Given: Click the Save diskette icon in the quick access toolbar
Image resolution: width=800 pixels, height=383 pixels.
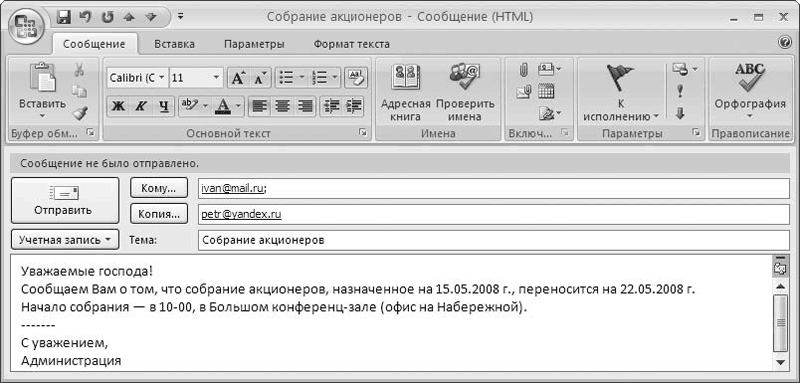Looking at the screenshot, I should [64, 17].
